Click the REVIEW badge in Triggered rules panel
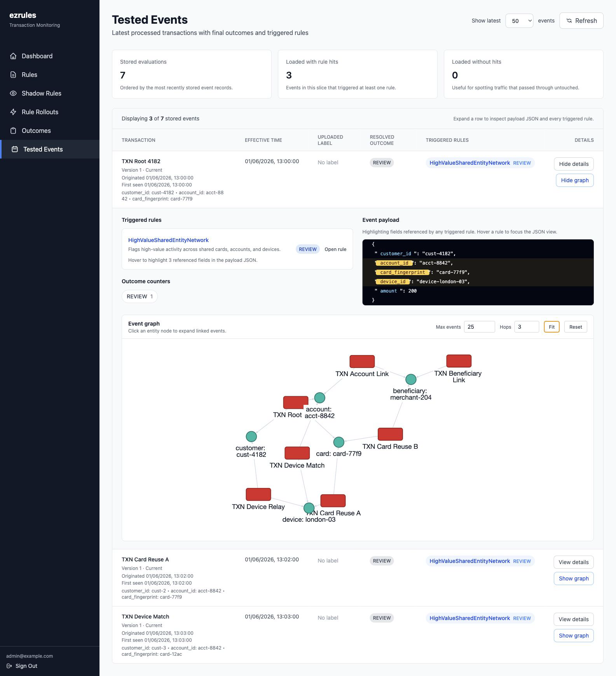 (308, 249)
